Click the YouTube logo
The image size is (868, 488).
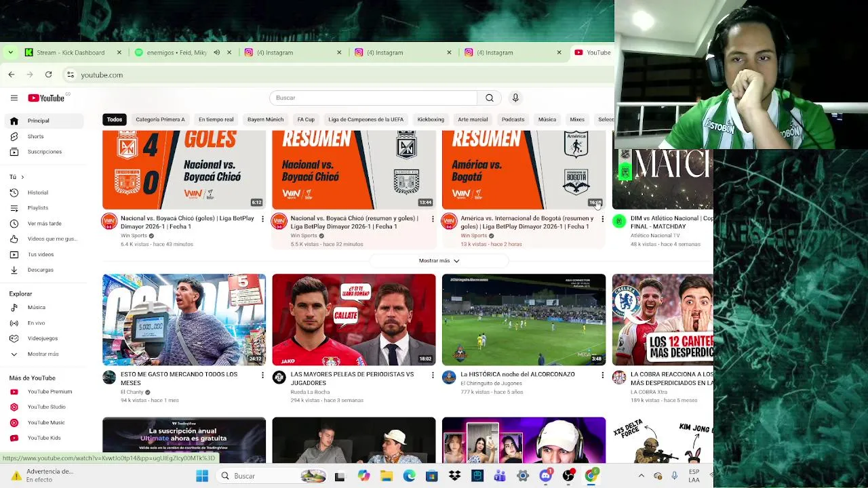point(46,98)
